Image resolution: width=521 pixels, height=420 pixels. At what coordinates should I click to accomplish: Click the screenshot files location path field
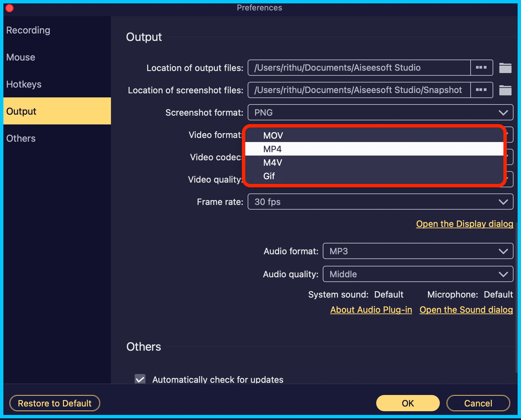[x=359, y=90]
